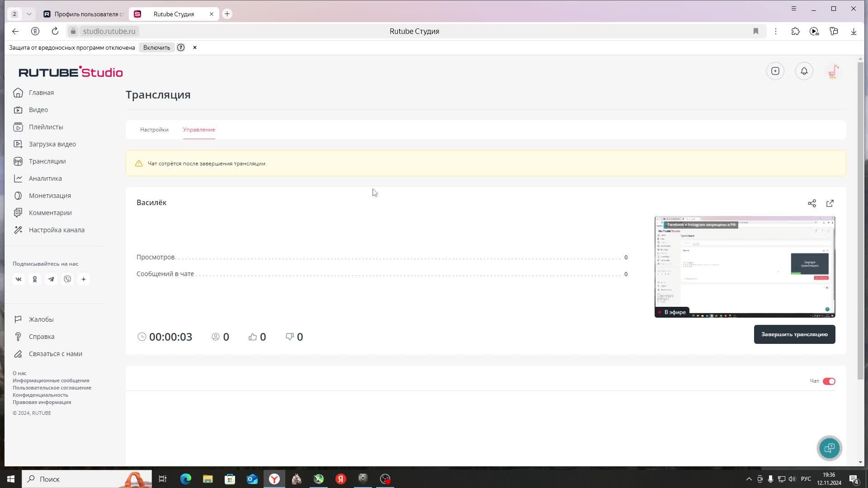Viewport: 868px width, 488px height.
Task: Turn off the Чат toggle
Action: pos(829,381)
